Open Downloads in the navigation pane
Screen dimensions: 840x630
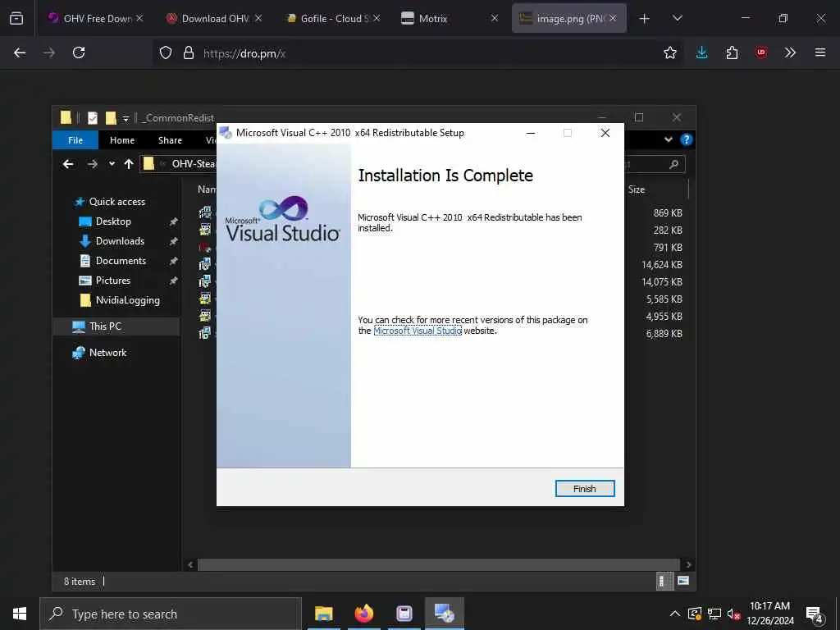tap(120, 241)
